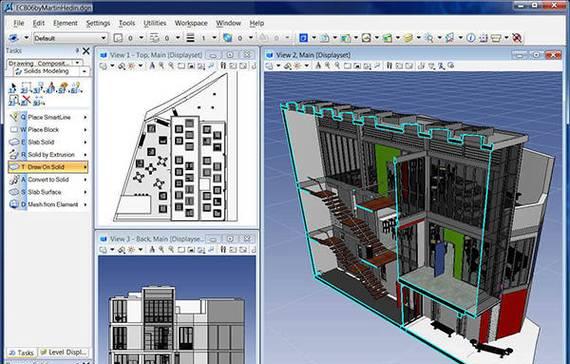Screen dimensions: 570x364
Task: Switch to the Tasks tab at panel bottom
Action: click(22, 352)
